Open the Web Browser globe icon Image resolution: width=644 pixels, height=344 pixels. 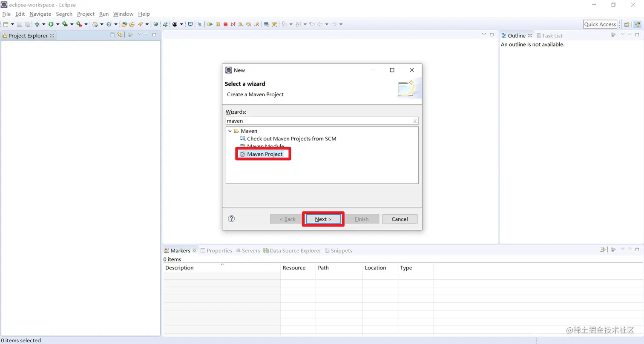coord(156,24)
